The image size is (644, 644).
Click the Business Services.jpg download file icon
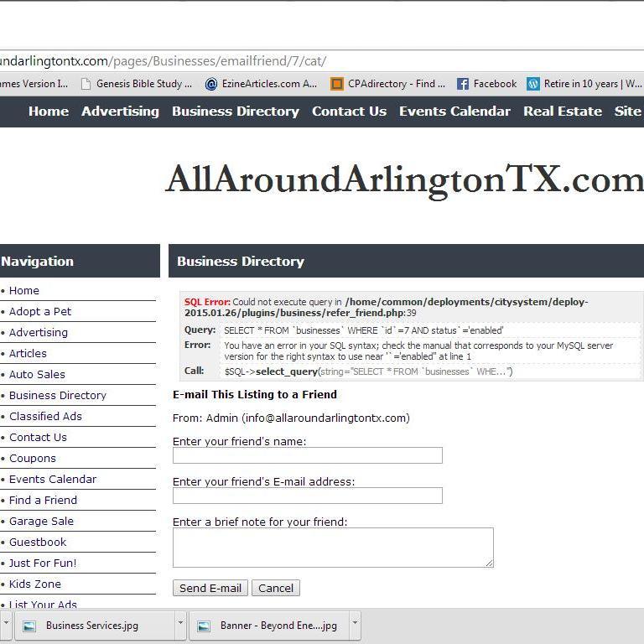pos(29,626)
